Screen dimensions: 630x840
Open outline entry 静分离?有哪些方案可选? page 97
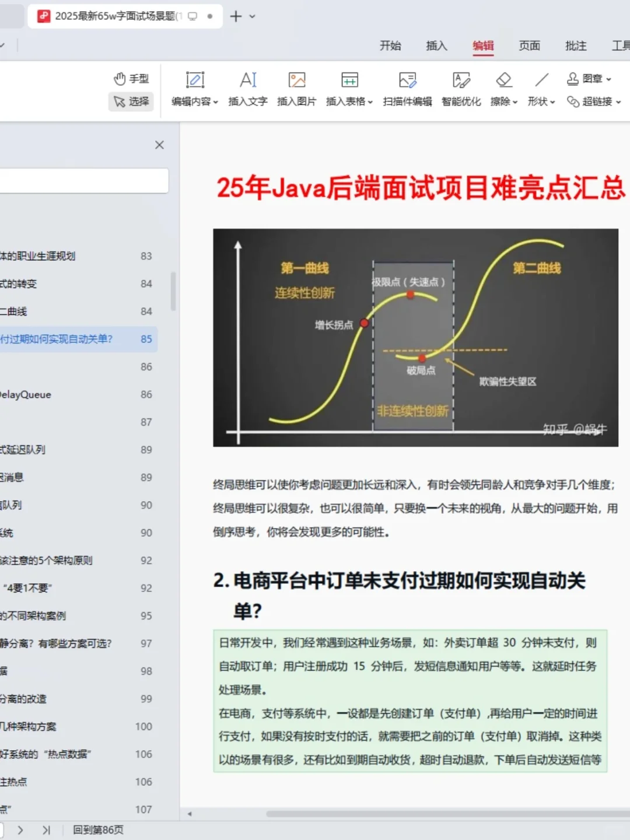(79, 643)
